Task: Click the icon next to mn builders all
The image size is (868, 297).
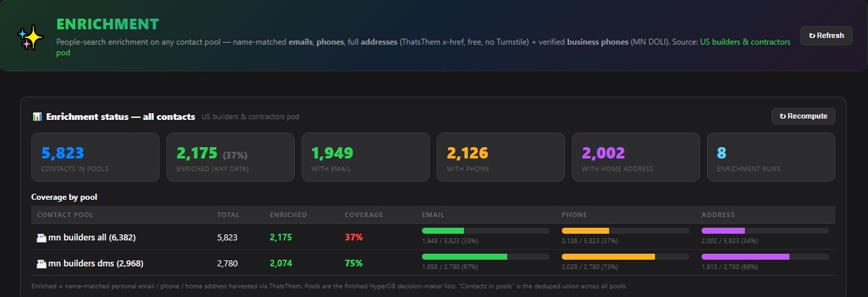Action: pyautogui.click(x=41, y=237)
